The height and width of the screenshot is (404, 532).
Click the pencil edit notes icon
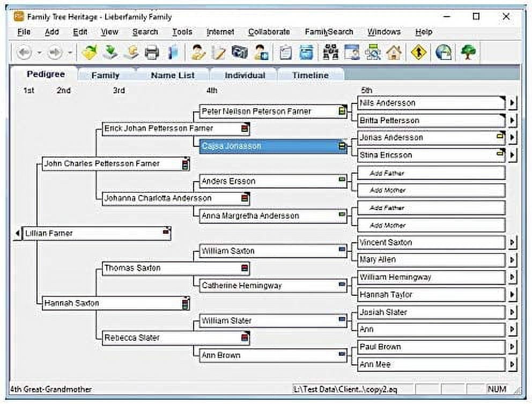(219, 53)
